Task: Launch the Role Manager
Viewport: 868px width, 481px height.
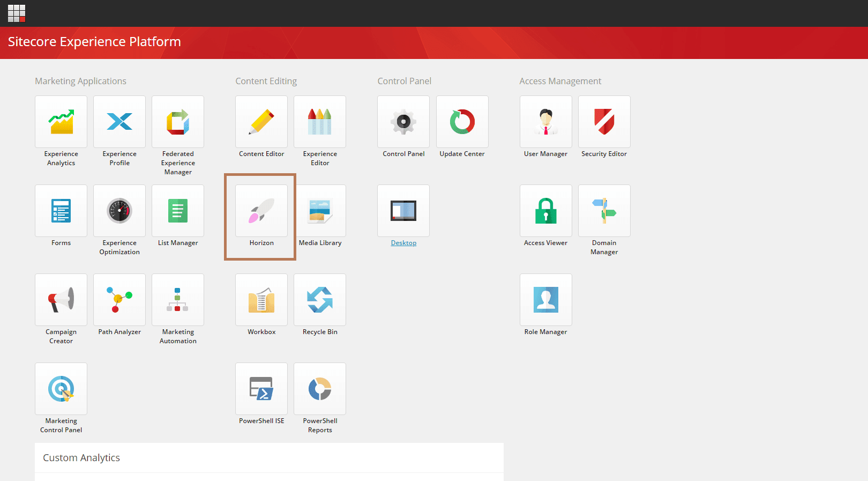Action: [546, 300]
